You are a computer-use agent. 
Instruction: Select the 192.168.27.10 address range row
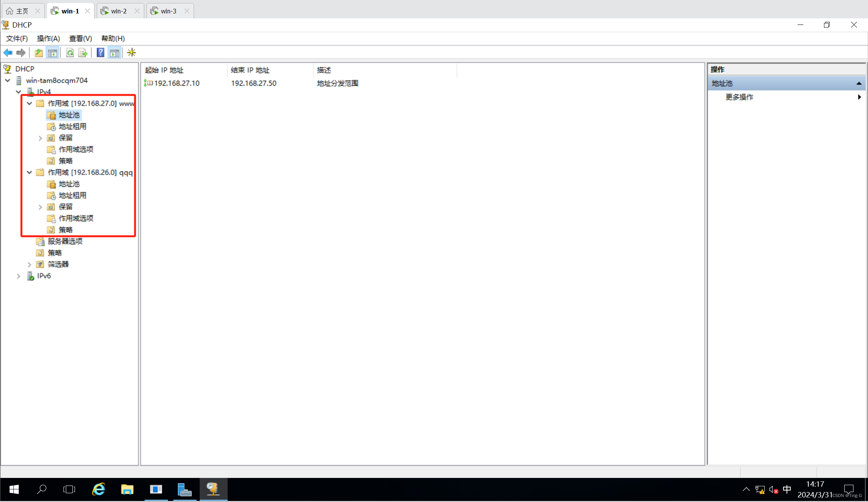pyautogui.click(x=176, y=83)
